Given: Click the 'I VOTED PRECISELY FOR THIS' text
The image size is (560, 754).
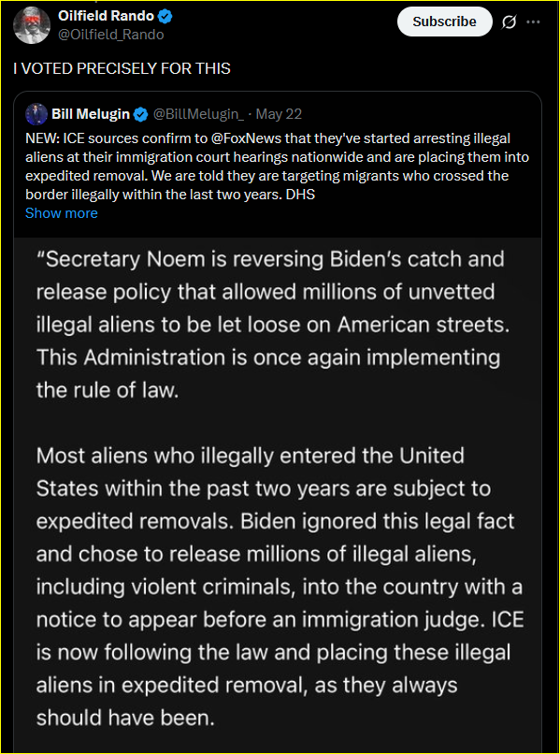Looking at the screenshot, I should click(122, 69).
